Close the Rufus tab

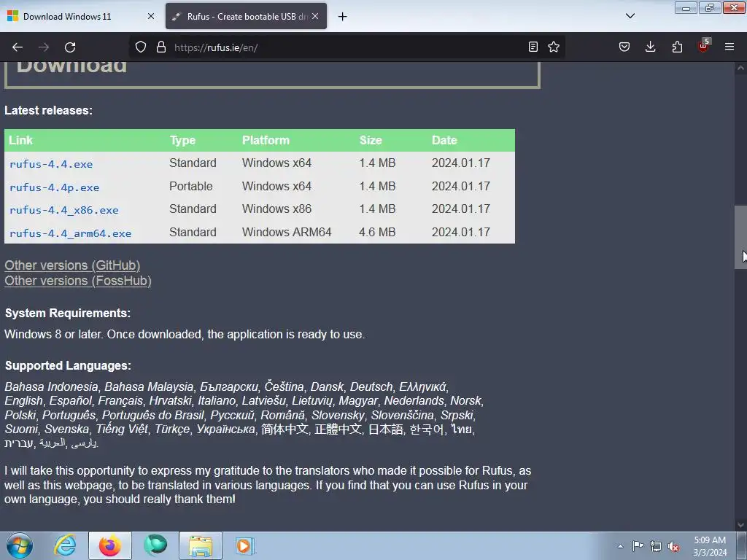point(315,16)
